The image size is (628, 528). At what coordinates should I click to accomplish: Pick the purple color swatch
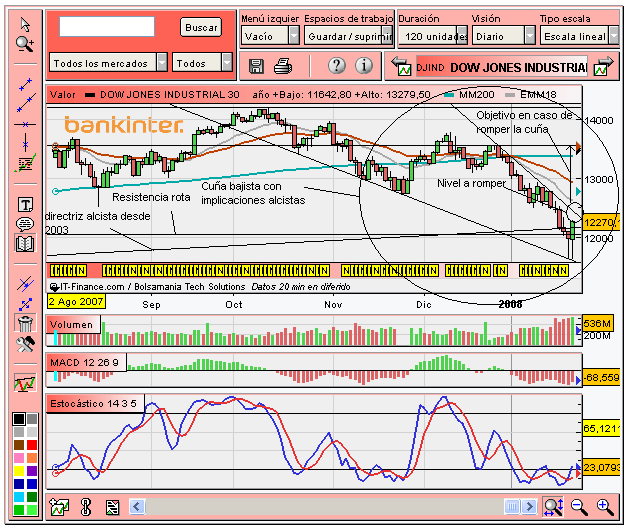[32, 471]
